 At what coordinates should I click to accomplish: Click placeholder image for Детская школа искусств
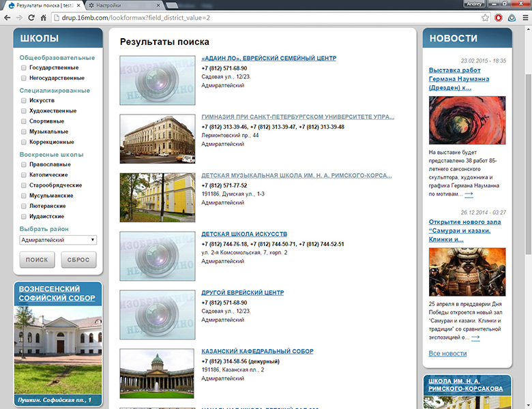pyautogui.click(x=158, y=256)
